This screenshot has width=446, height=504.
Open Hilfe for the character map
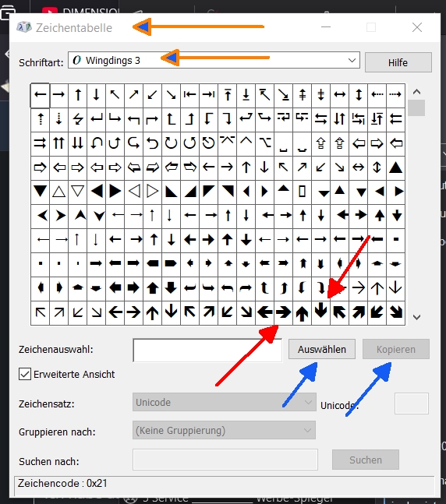click(x=398, y=62)
